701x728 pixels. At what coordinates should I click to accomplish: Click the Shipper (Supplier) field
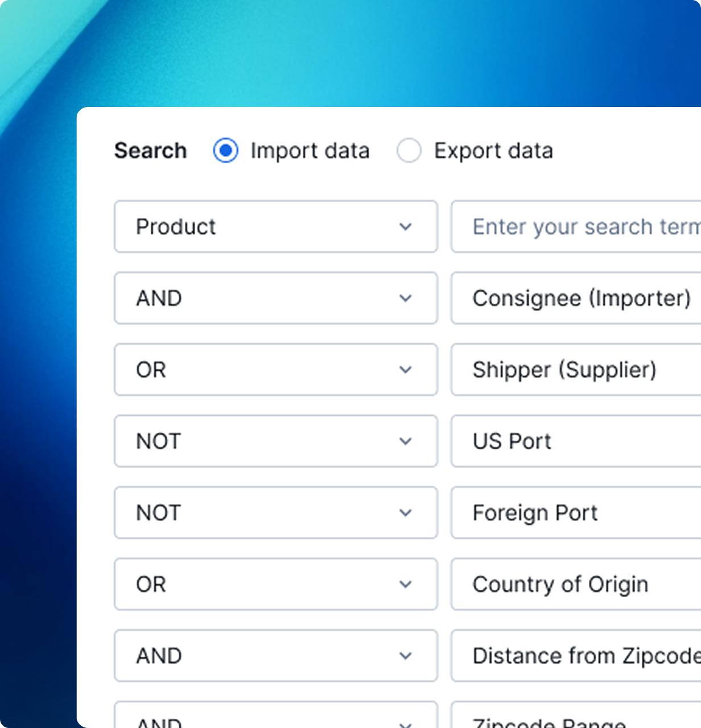(x=576, y=370)
